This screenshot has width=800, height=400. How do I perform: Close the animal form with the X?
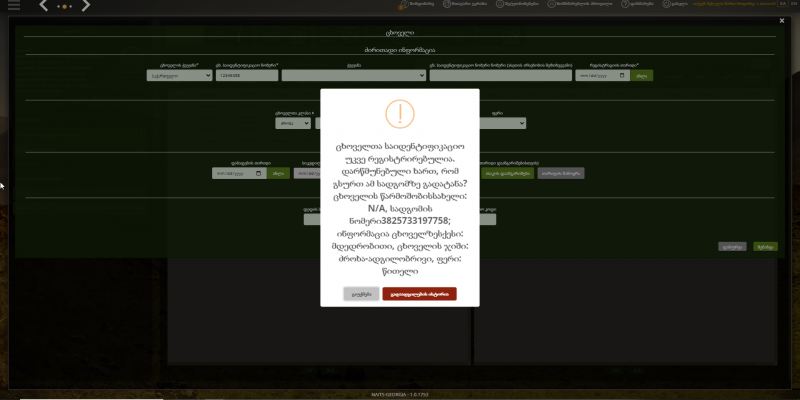pos(782,21)
